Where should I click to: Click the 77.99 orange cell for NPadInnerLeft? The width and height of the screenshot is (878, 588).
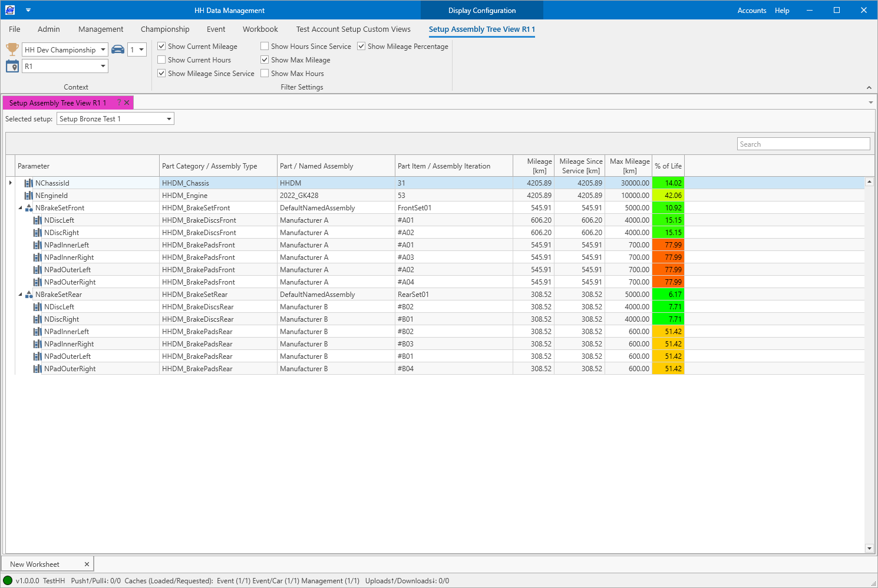pyautogui.click(x=668, y=245)
